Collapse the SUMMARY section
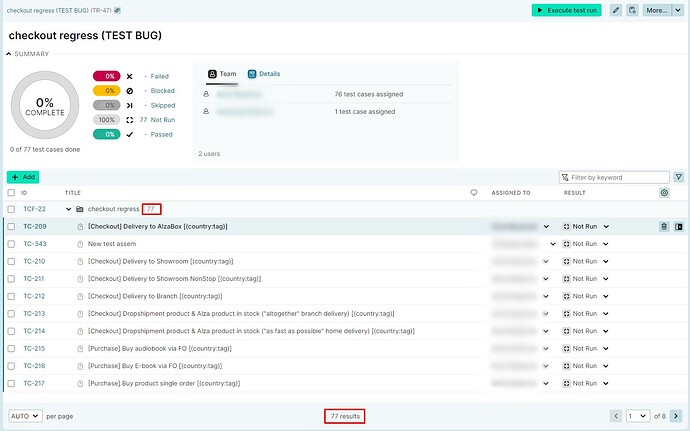The width and height of the screenshot is (690, 431). coord(8,54)
